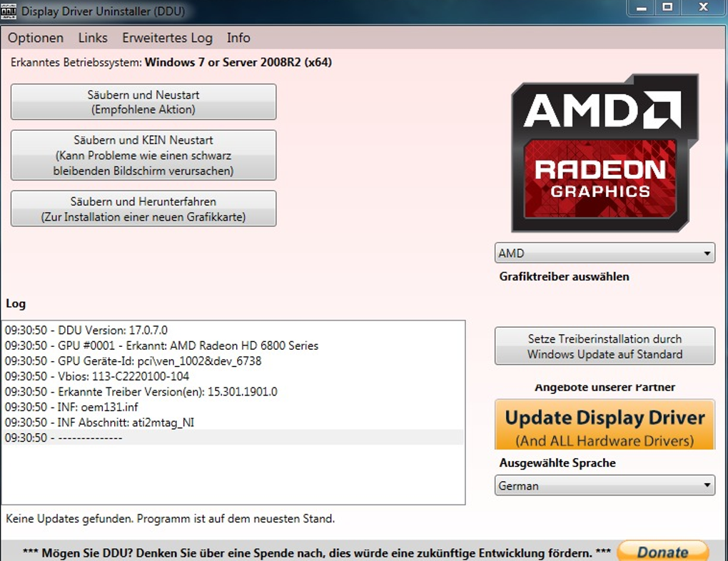Click the DDU application icon in the titlebar

10,11
